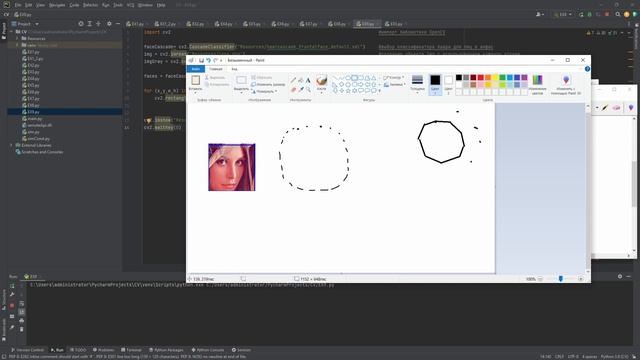This screenshot has width=640, height=360.
Task: Open the PyCharm Tools menu
Action: point(118,5)
